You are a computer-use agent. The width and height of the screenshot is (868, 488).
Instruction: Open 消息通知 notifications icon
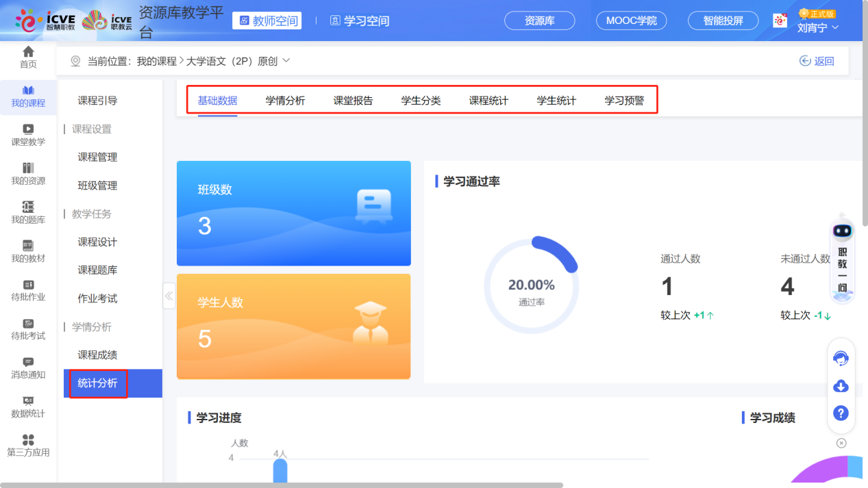point(27,368)
